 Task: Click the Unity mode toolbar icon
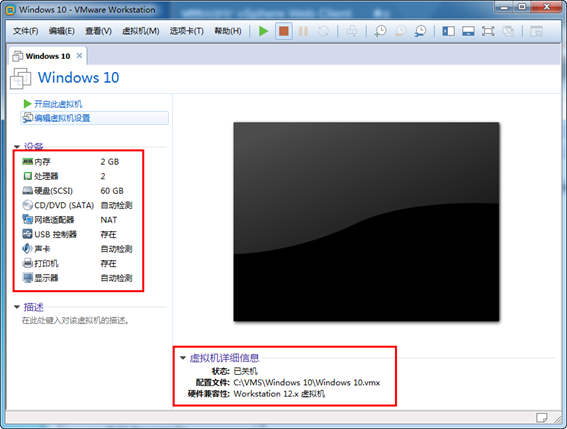(x=508, y=31)
